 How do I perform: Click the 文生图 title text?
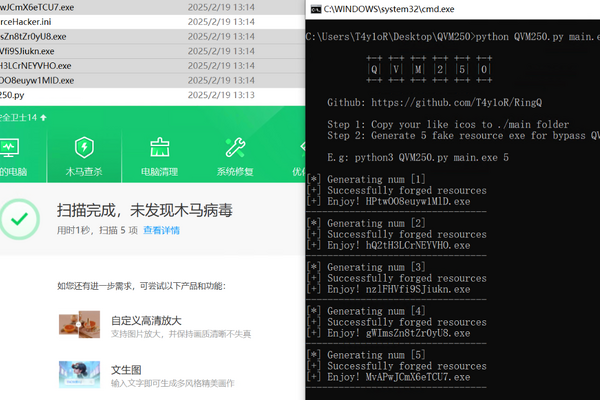tap(126, 370)
